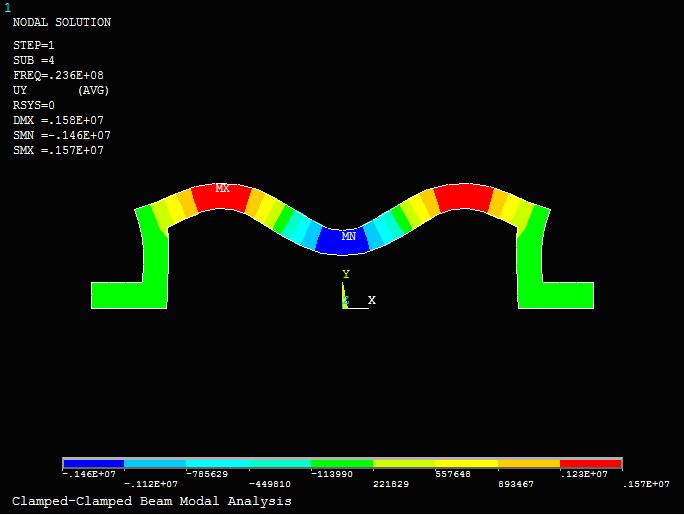
Task: Click the SMX =.157E+07 text
Action: point(58,150)
